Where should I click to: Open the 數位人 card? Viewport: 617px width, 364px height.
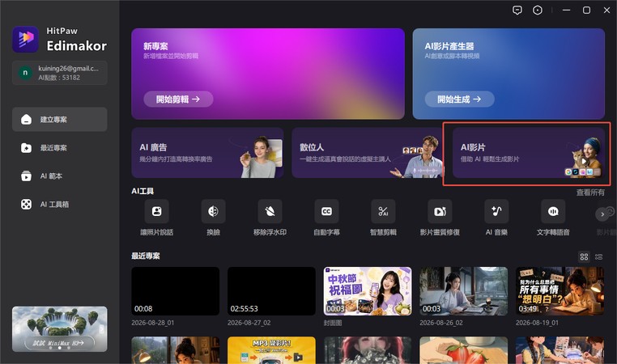(x=368, y=153)
